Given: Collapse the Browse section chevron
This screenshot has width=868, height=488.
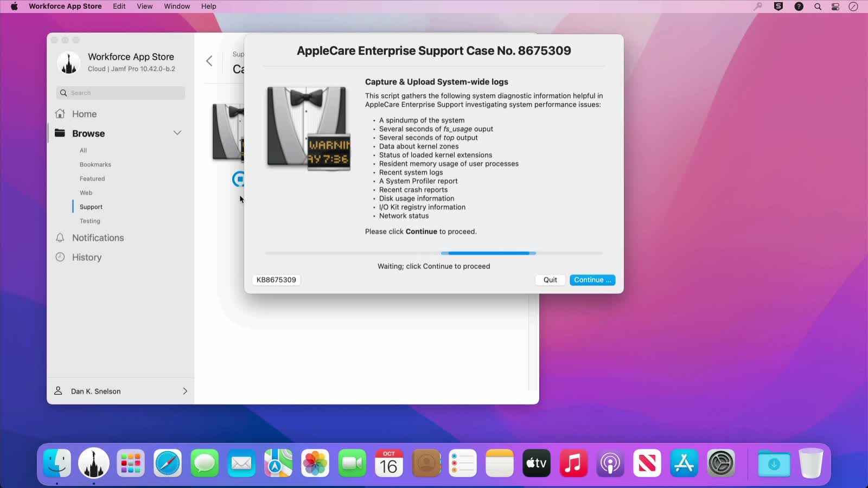Looking at the screenshot, I should [x=177, y=133].
